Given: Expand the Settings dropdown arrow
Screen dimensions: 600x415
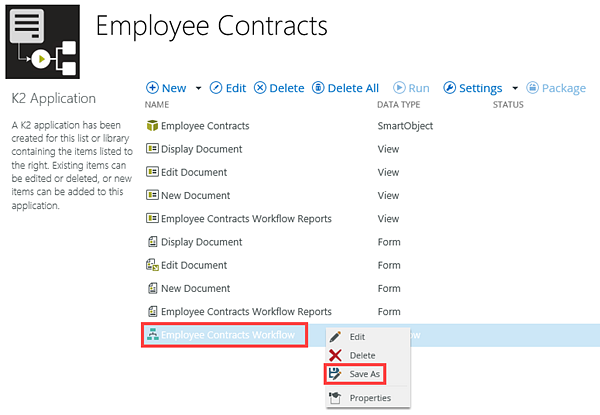Looking at the screenshot, I should coord(515,88).
